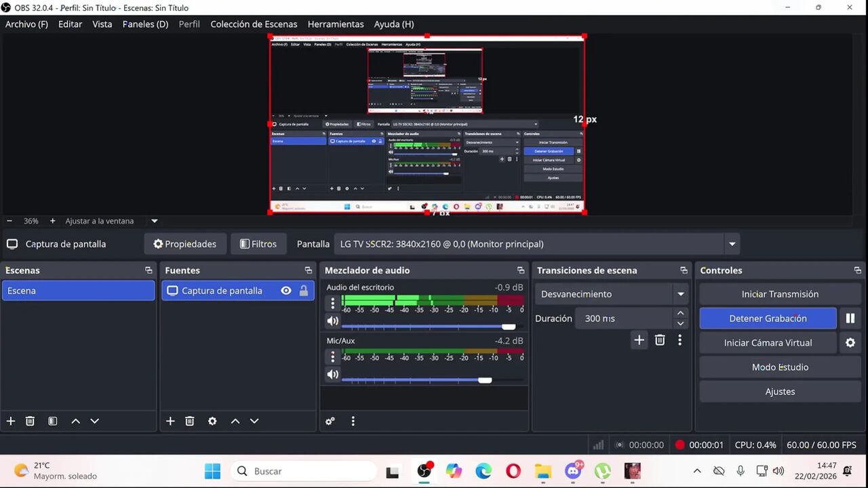The height and width of the screenshot is (488, 868).
Task: Open Audio del escritorio options dots
Action: coord(332,303)
